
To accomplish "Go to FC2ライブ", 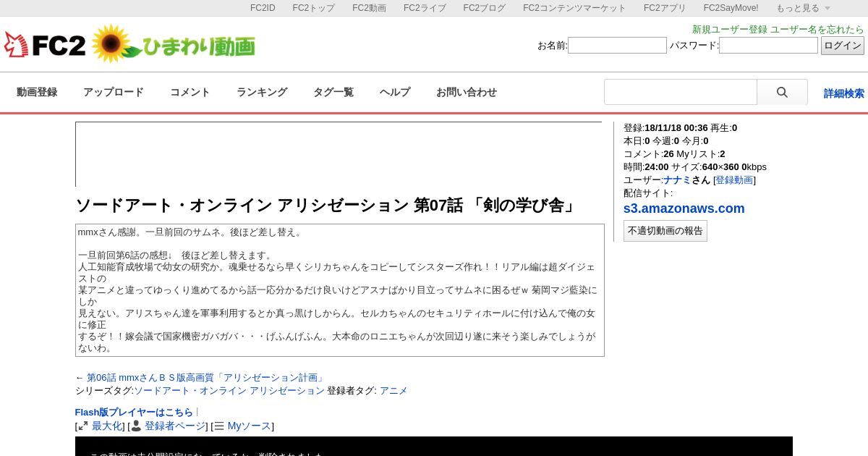I will pyautogui.click(x=425, y=8).
